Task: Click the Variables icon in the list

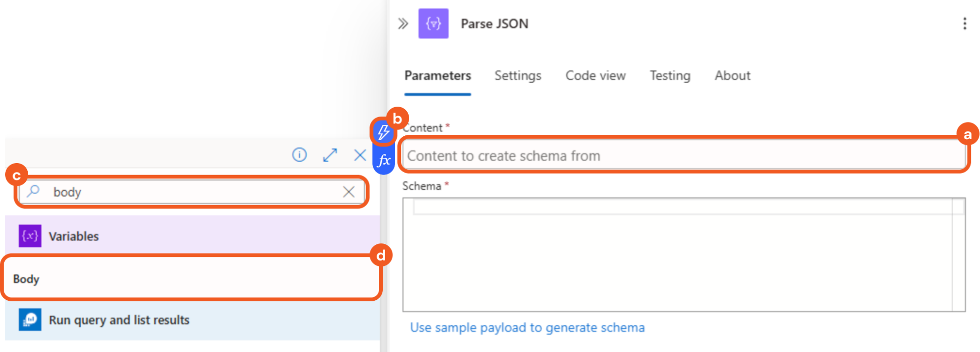Action: point(30,236)
